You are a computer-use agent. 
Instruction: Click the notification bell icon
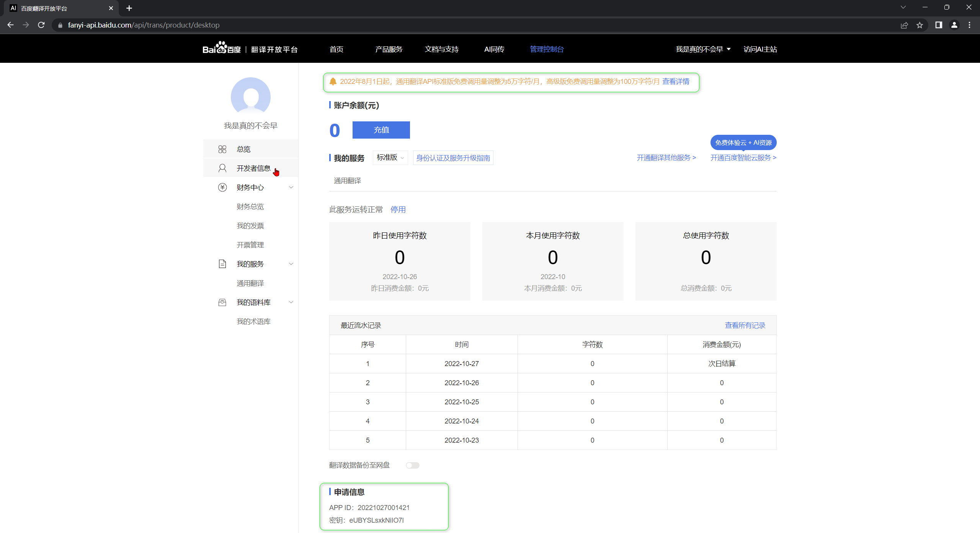[x=333, y=82]
